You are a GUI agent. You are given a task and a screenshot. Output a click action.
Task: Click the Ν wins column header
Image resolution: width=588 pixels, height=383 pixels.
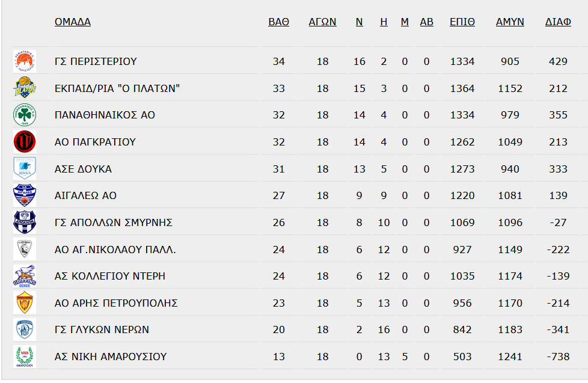coord(360,22)
